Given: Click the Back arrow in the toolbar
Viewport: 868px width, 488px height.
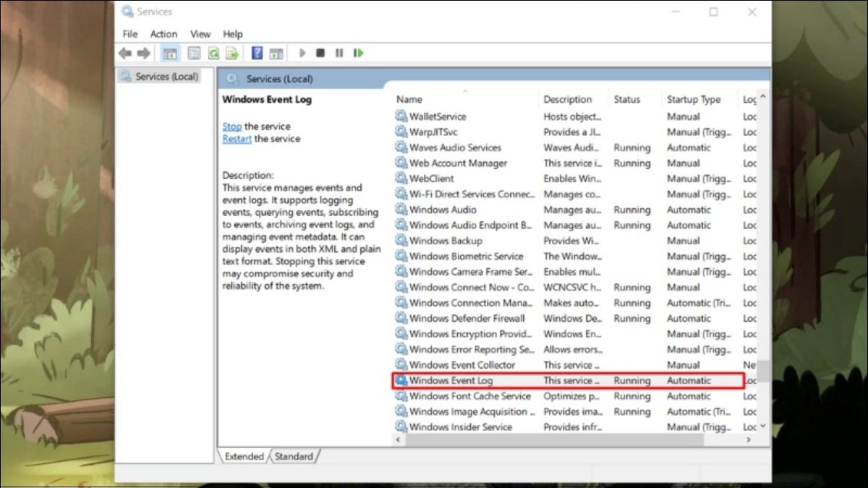Looking at the screenshot, I should tap(126, 53).
